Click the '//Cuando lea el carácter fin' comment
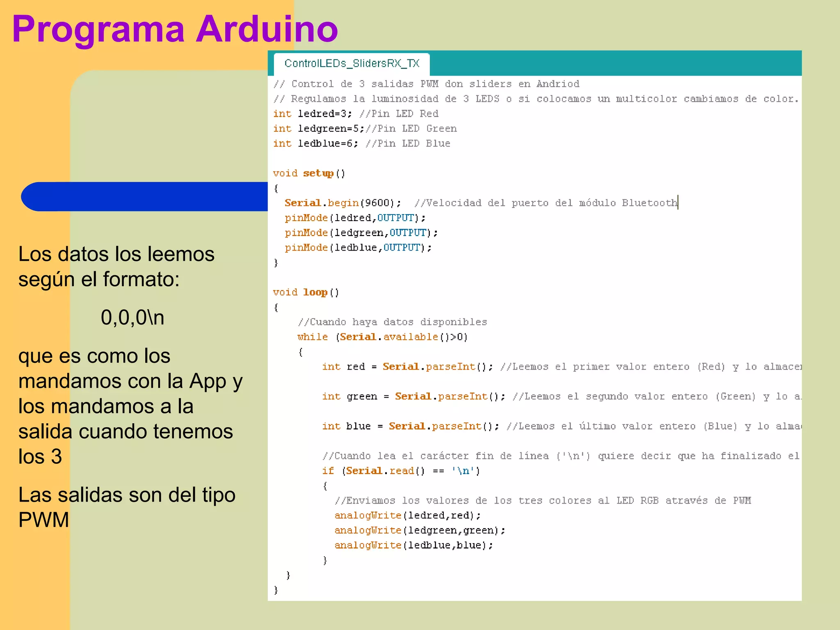 coord(562,456)
